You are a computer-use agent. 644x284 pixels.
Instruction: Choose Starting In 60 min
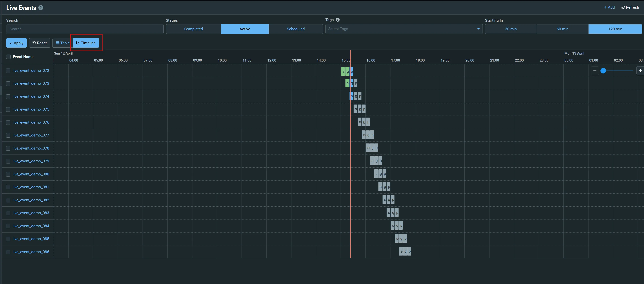pyautogui.click(x=563, y=29)
